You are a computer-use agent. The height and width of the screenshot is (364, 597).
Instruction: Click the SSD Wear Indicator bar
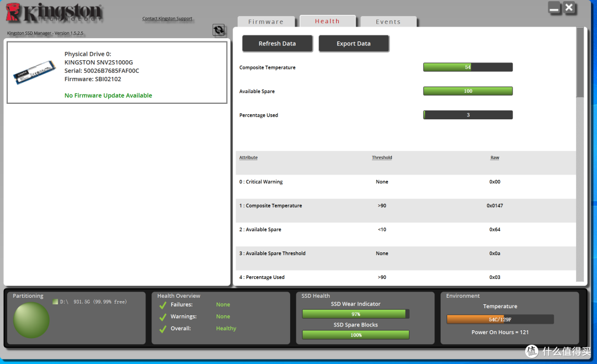[x=355, y=314]
